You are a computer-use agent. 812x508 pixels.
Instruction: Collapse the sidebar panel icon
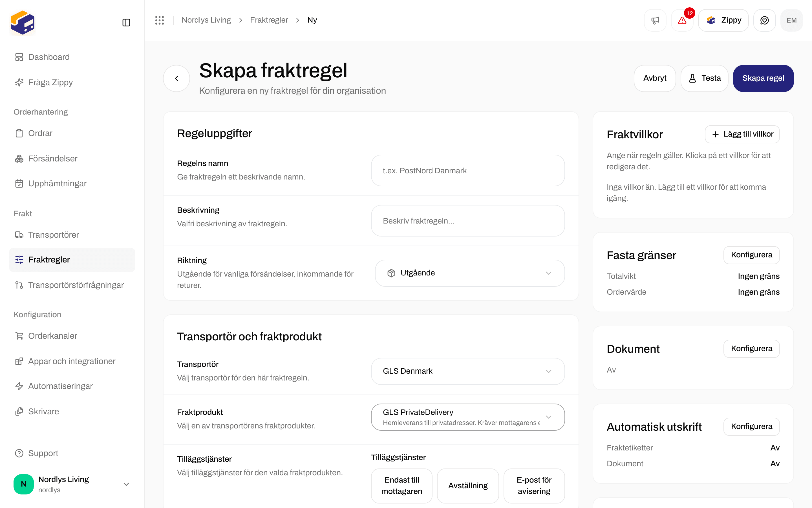(x=126, y=23)
